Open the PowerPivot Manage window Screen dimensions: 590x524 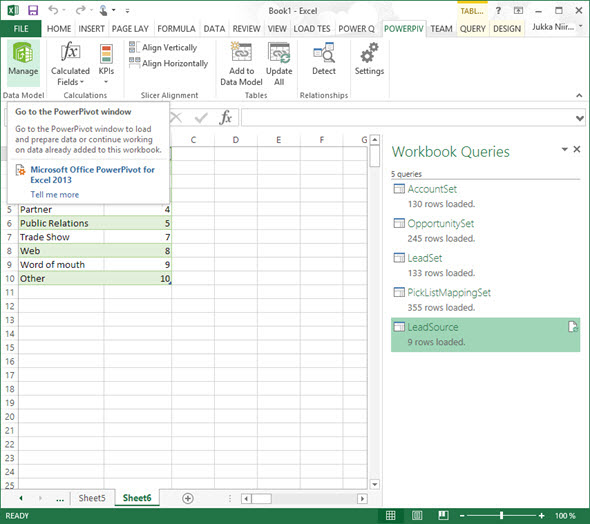pos(23,62)
